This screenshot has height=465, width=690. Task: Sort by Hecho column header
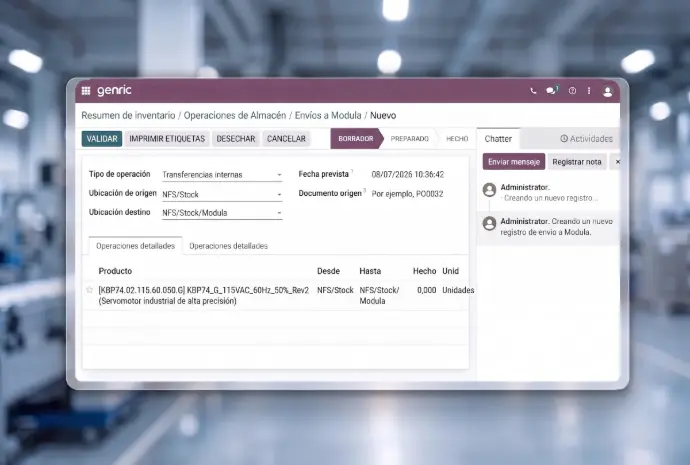point(424,271)
